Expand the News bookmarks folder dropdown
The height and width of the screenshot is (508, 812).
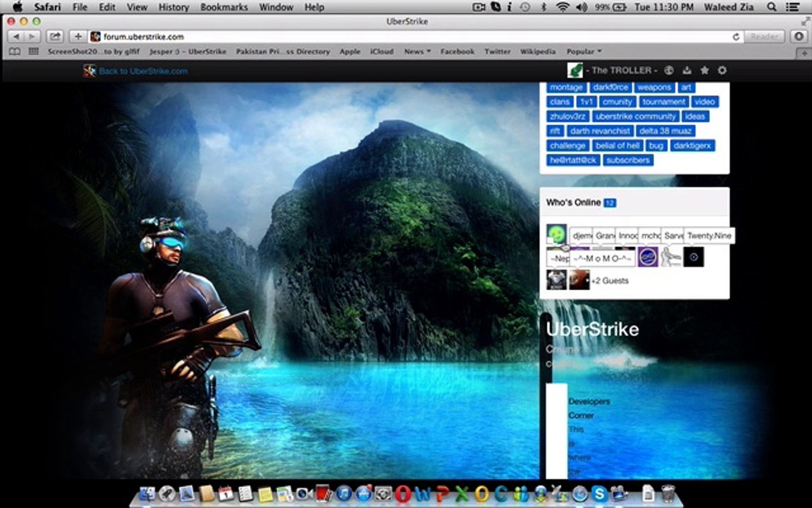(417, 52)
